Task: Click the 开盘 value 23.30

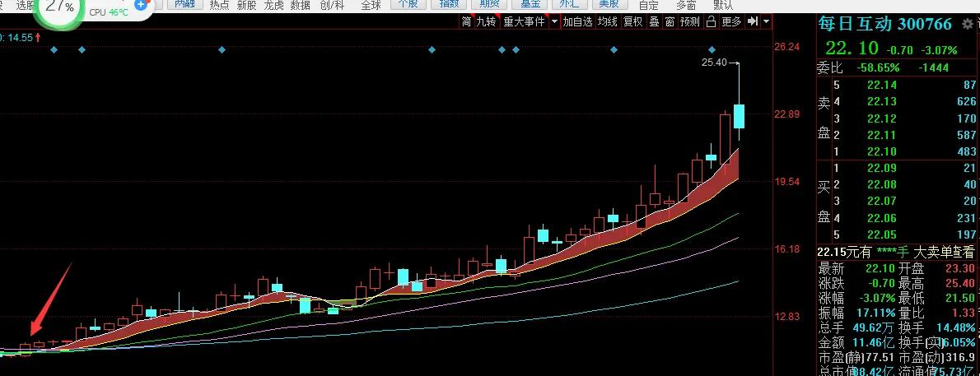Action: point(959,268)
